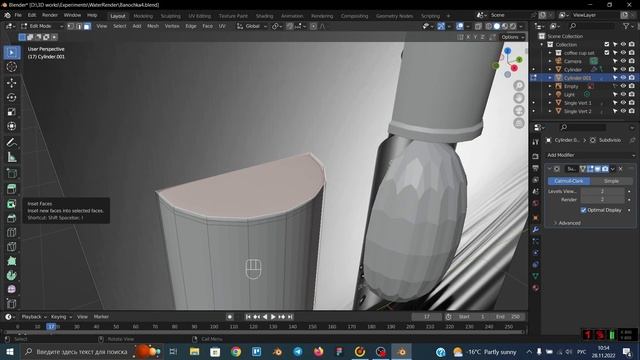
Task: Hide the Camera object in viewport
Action: [623, 61]
